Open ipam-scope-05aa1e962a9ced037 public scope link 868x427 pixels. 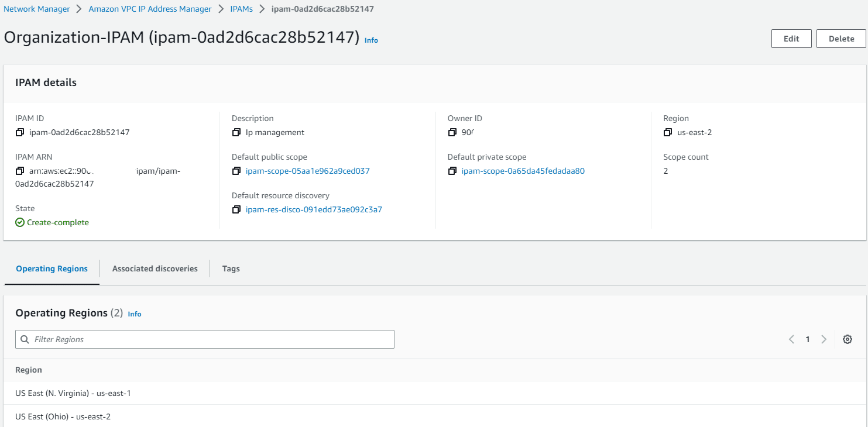click(x=308, y=171)
